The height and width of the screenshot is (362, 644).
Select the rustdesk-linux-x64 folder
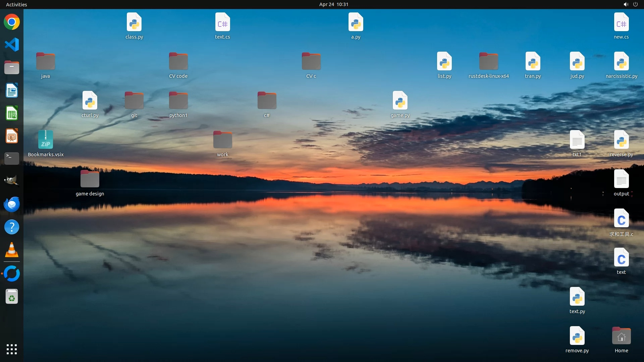pyautogui.click(x=488, y=61)
